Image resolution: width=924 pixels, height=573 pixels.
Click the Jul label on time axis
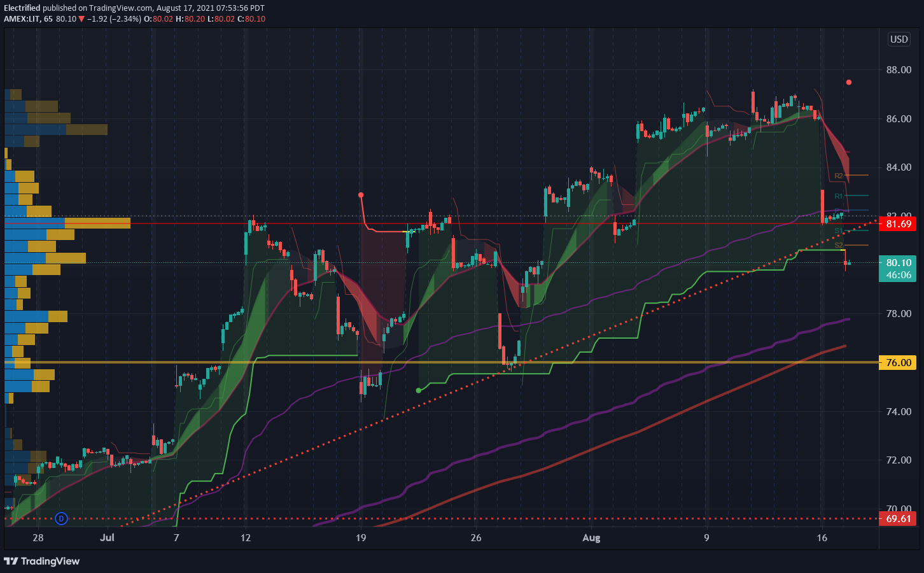pos(107,538)
